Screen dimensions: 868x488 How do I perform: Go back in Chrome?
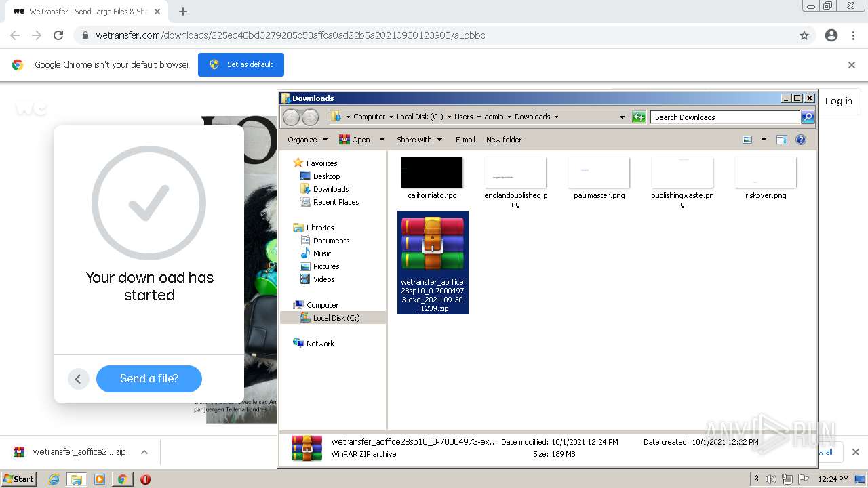click(15, 35)
